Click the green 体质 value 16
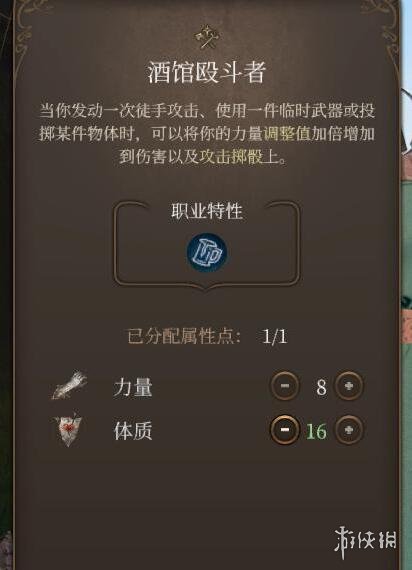This screenshot has height=570, width=412. point(316,431)
